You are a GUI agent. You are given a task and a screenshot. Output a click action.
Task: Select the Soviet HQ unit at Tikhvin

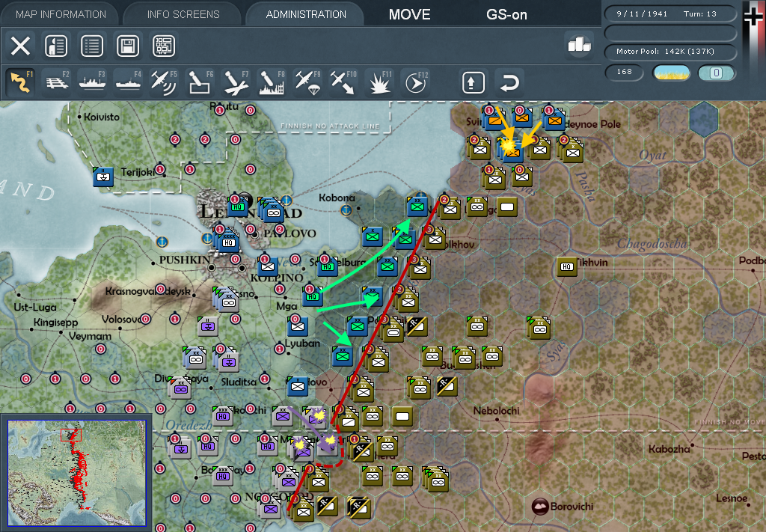pos(567,266)
